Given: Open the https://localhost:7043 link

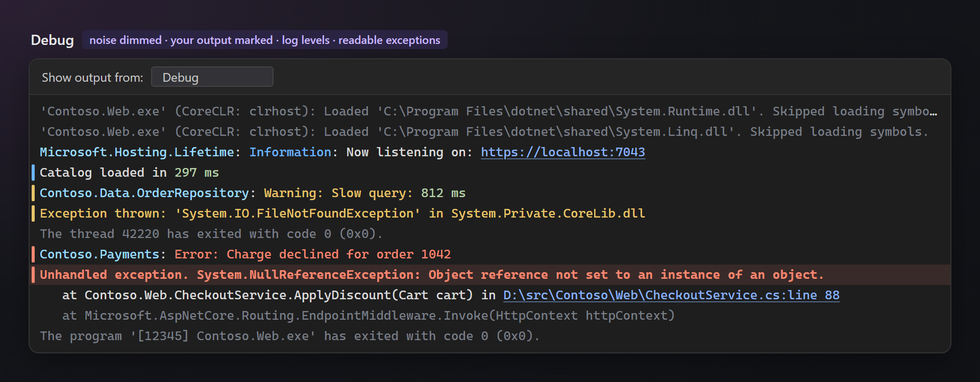Looking at the screenshot, I should pos(563,152).
